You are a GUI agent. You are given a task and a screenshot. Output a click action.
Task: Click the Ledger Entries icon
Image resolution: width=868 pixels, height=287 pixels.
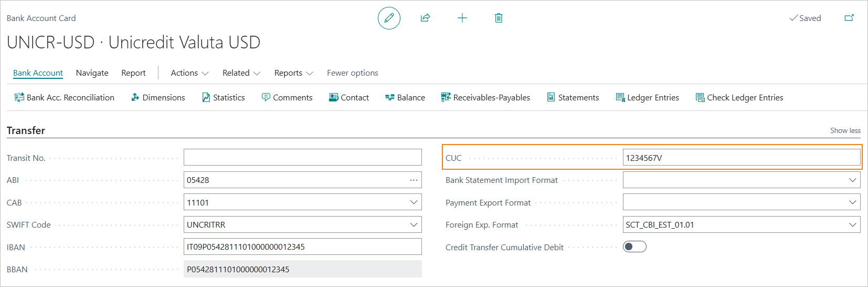[x=620, y=97]
